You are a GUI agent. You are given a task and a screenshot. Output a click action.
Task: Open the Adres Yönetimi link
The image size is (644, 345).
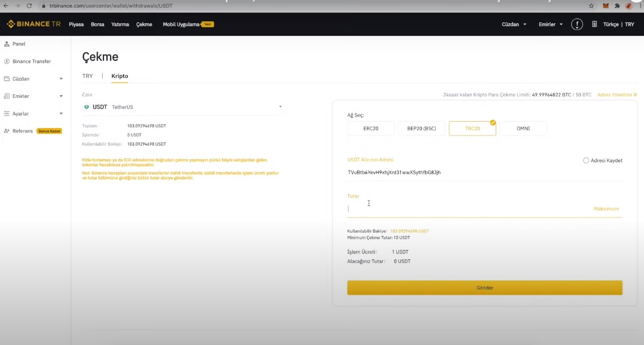(614, 95)
